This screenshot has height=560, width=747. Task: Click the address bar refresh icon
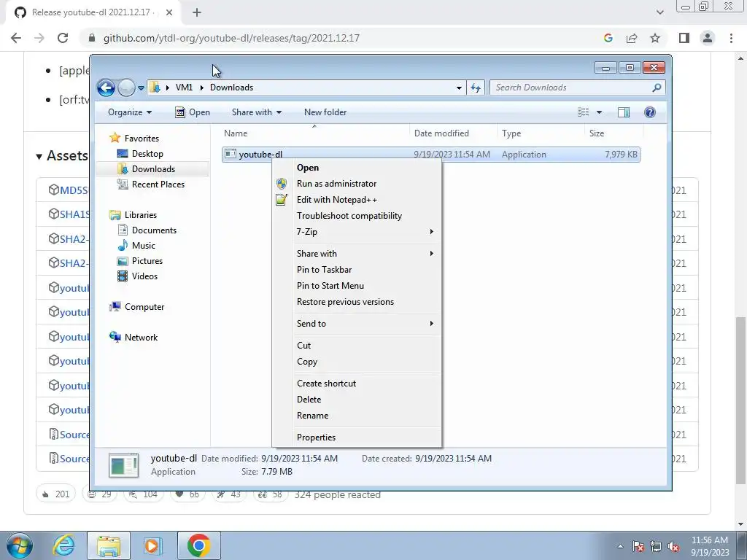coord(476,87)
